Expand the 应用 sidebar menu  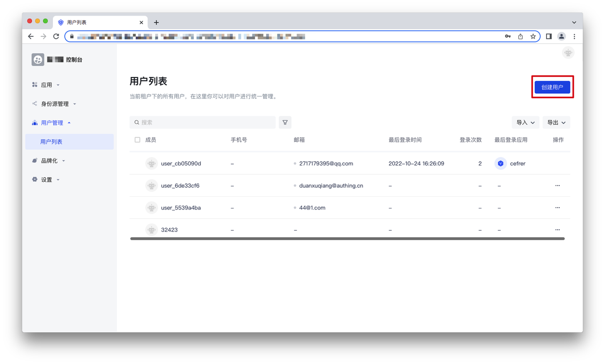click(46, 85)
